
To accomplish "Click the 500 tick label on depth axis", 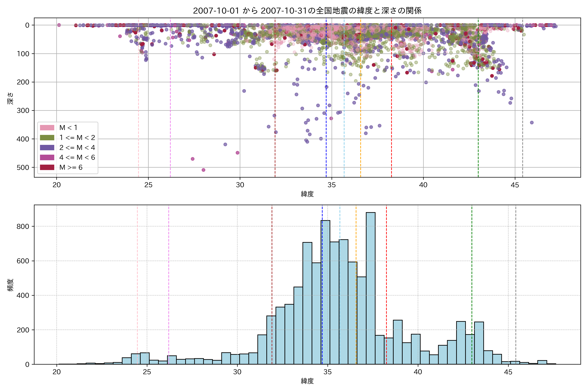I will tap(23, 168).
